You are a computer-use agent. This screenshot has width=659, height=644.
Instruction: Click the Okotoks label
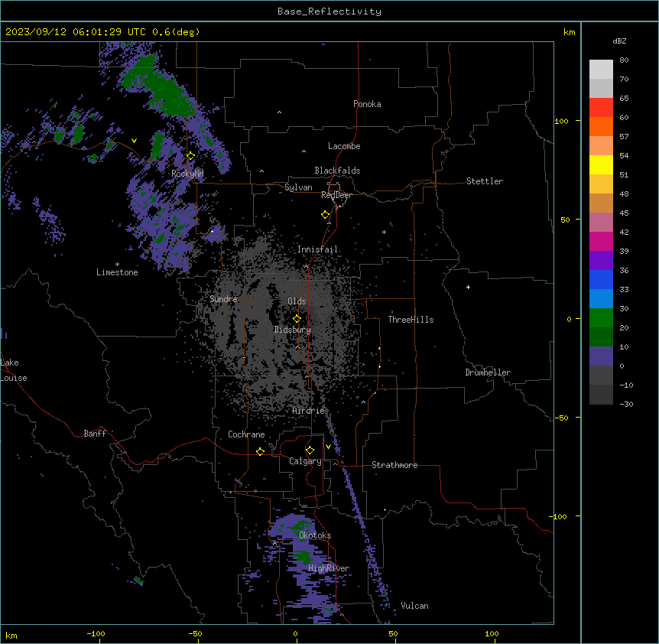click(x=315, y=535)
